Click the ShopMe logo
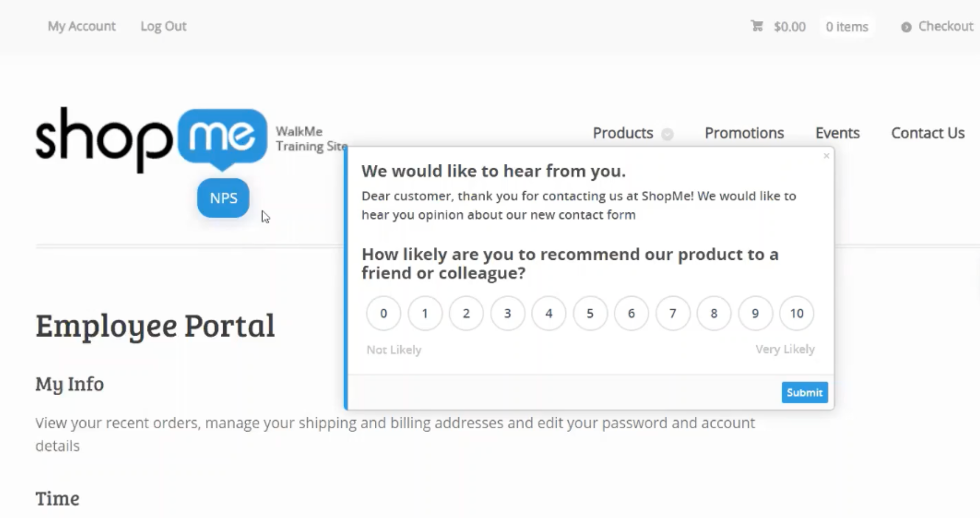 [151, 138]
